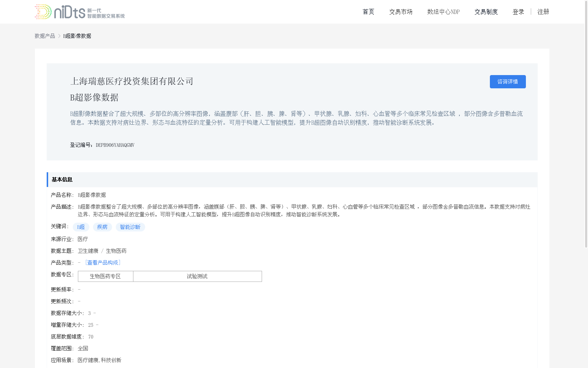Select the company name 上海瑞慈医疗投资集团有限公司
588x368 pixels.
132,81
